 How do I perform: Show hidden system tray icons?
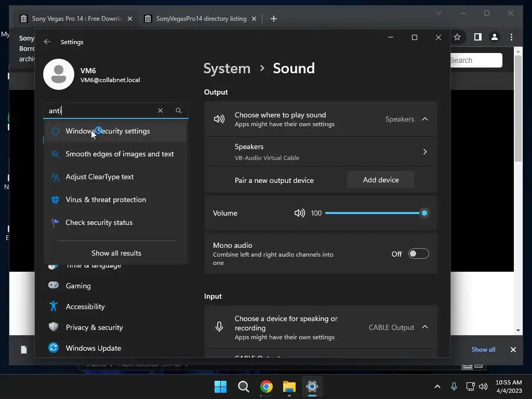point(437,387)
